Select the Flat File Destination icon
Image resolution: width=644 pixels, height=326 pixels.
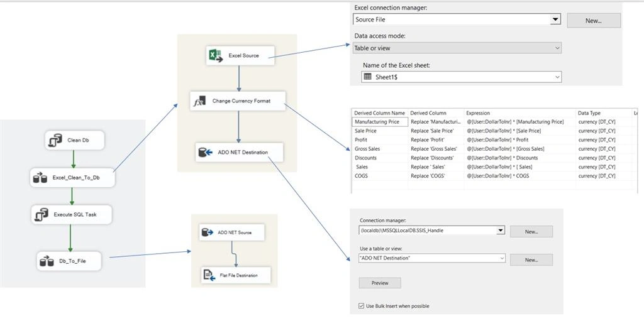point(209,275)
